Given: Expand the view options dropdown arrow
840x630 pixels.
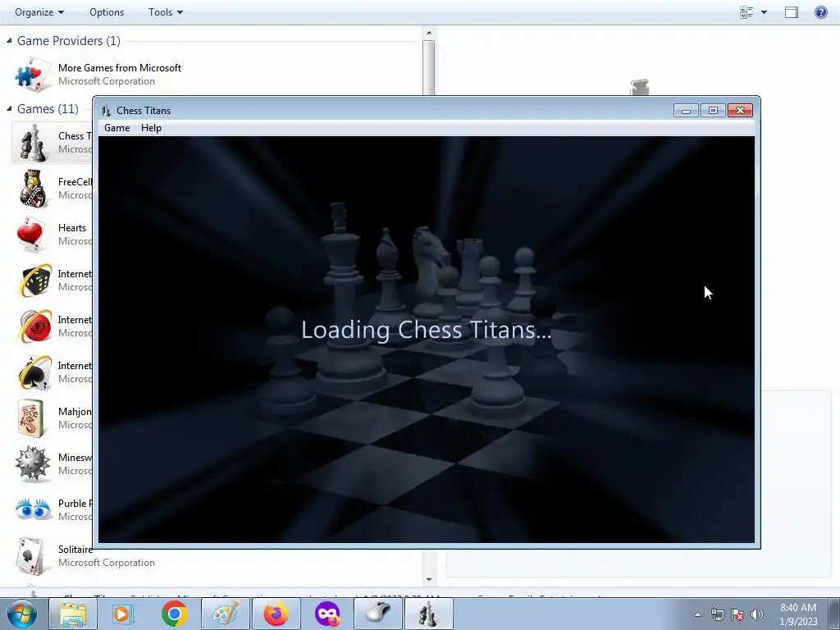Looking at the screenshot, I should click(x=764, y=12).
